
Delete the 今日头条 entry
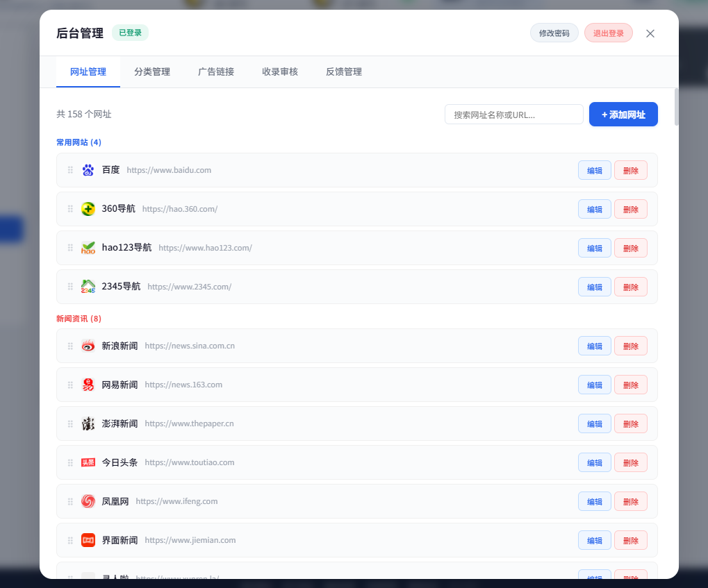(x=631, y=462)
